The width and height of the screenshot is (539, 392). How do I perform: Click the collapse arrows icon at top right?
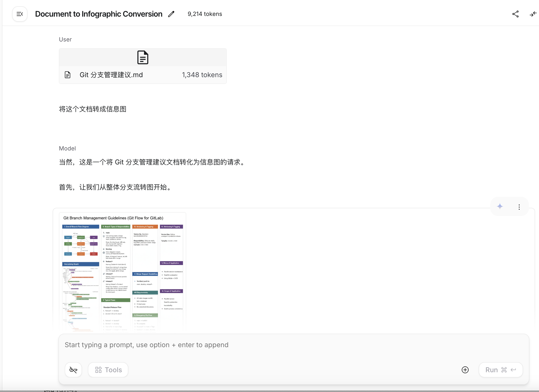(533, 14)
